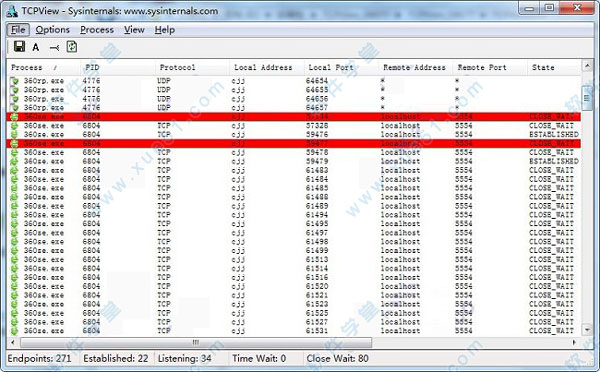This screenshot has height=372, width=600.
Task: Click the horizontal scrollbar thumb
Action: [x=196, y=342]
